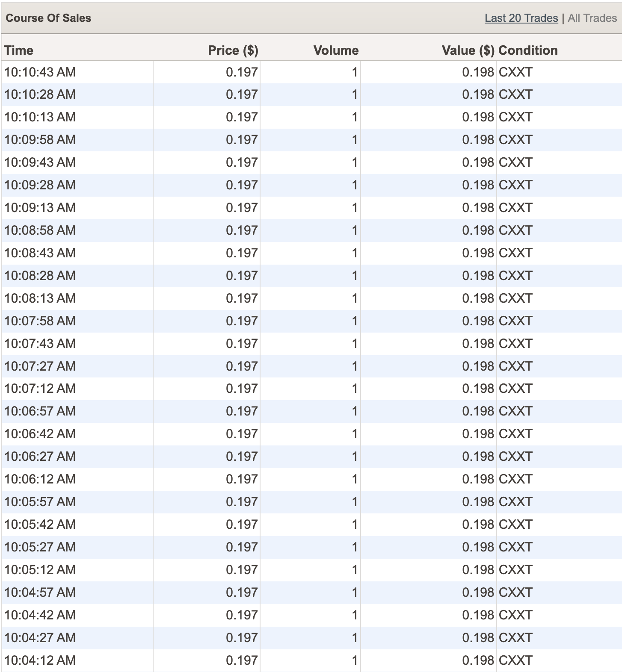Click the CXXT condition for the 10:05:27 AM trade

coord(515,547)
